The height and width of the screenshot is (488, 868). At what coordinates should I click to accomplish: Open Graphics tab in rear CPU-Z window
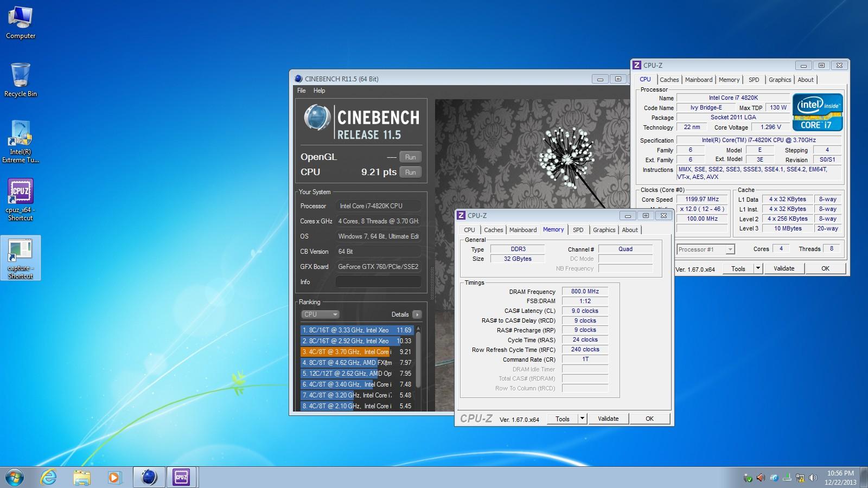click(780, 80)
